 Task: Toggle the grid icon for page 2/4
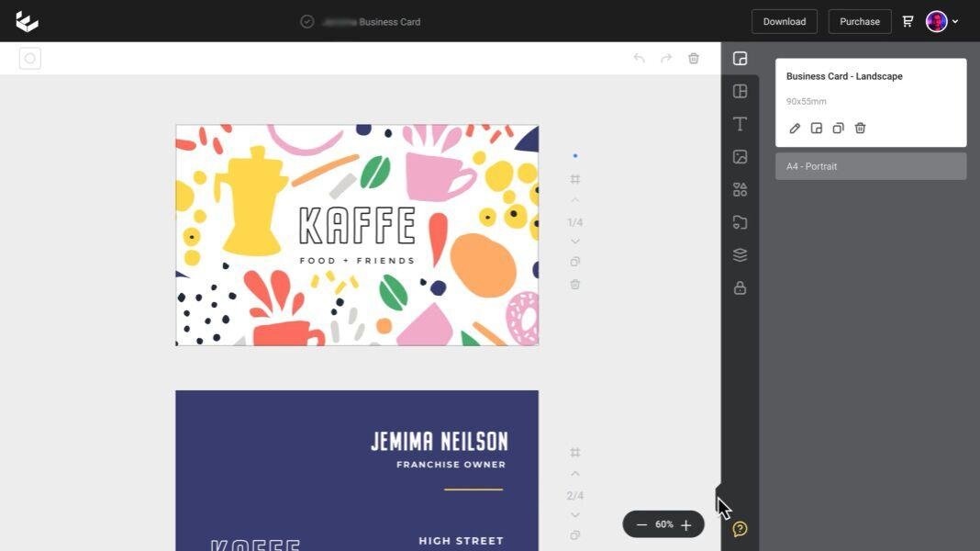pyautogui.click(x=575, y=452)
